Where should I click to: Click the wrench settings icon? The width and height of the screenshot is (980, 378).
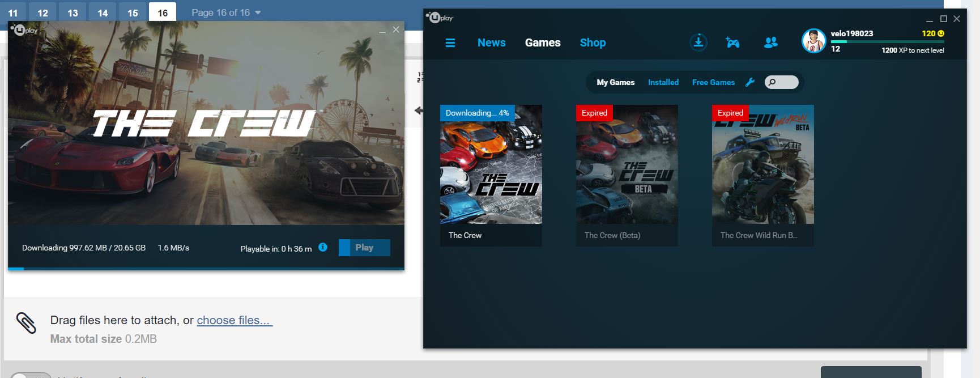(750, 82)
